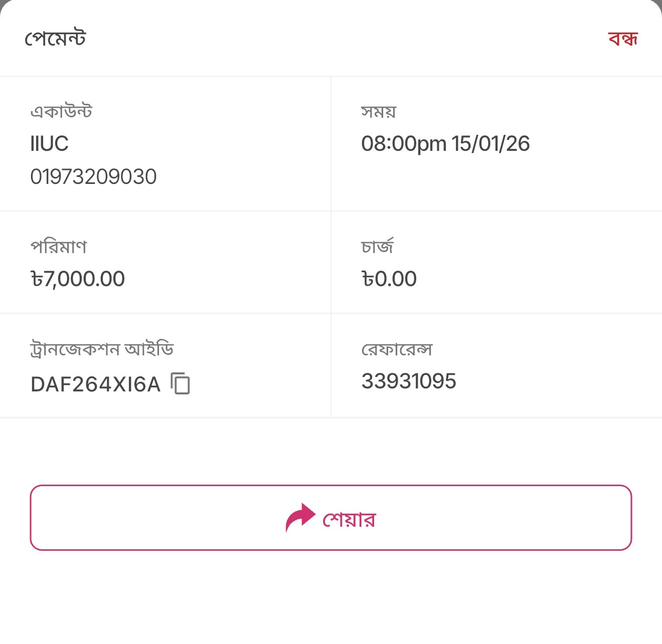Copy the transaction ID with copy icon
This screenshot has height=644, width=662.
181,384
